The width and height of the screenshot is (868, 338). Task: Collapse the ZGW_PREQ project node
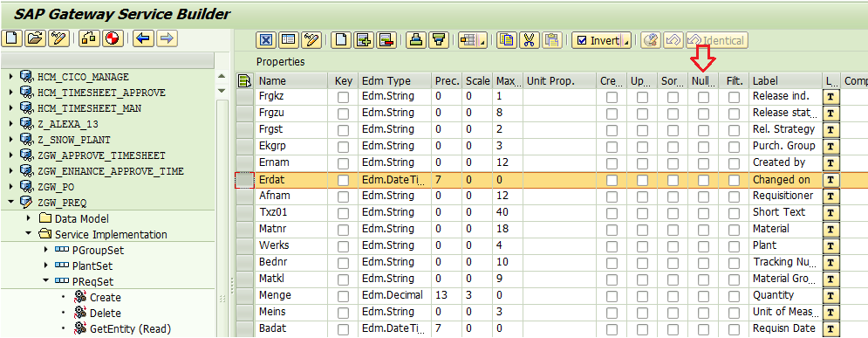(11, 203)
